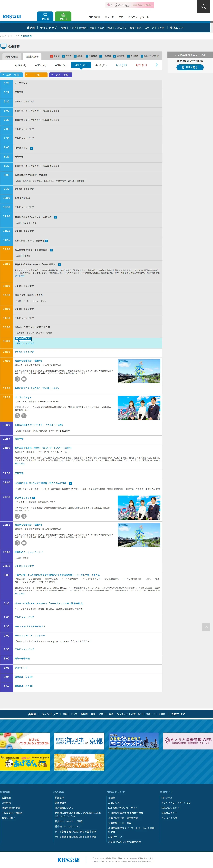Screen dimensions: 213x868
Task: Click the monitor icon beside the 番組表 heading
Action: click(x=3, y=46)
